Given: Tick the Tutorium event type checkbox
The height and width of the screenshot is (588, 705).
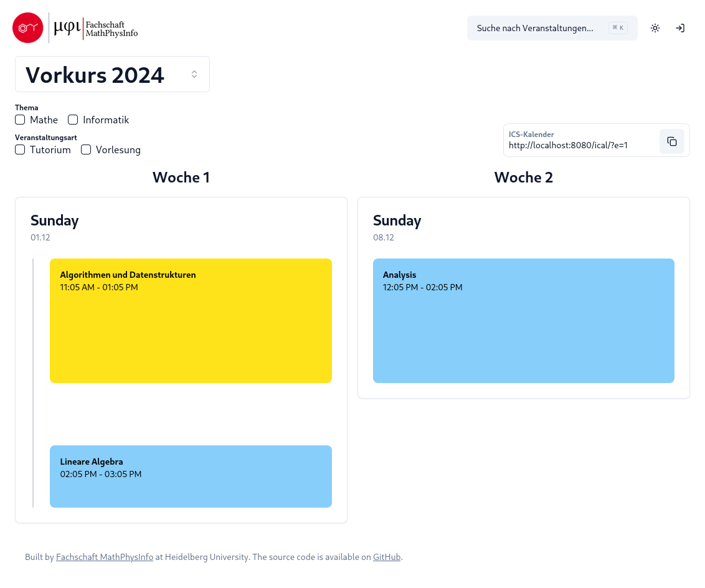Looking at the screenshot, I should (20, 149).
